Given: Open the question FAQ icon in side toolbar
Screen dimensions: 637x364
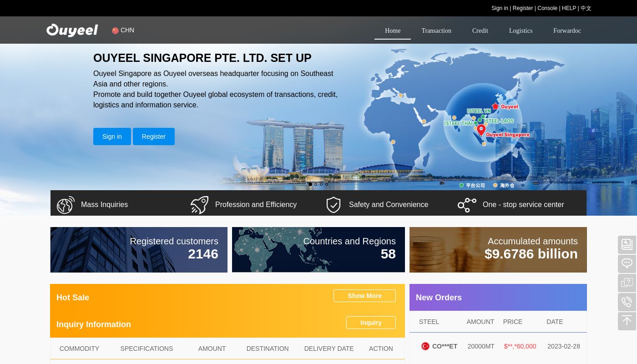Looking at the screenshot, I should point(627,283).
